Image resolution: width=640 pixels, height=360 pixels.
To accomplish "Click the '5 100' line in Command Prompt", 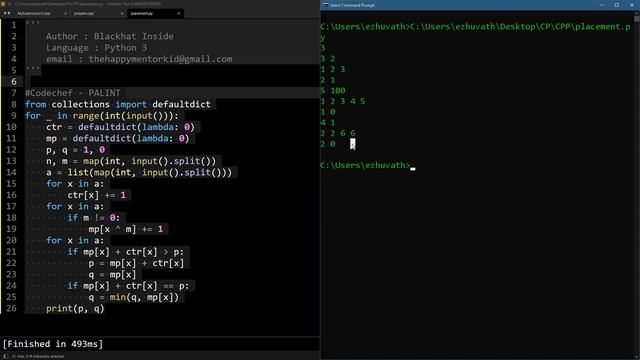I will pos(333,91).
